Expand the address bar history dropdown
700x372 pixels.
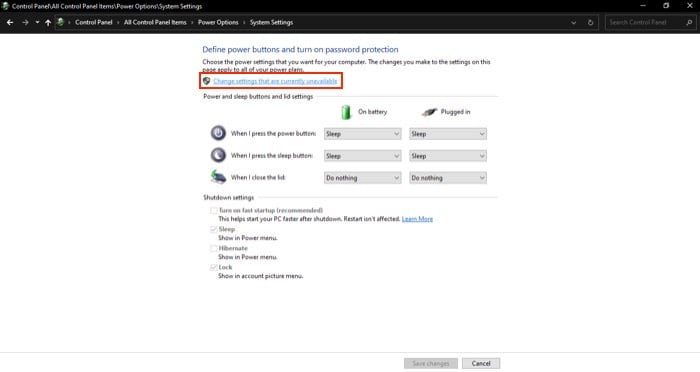click(574, 22)
